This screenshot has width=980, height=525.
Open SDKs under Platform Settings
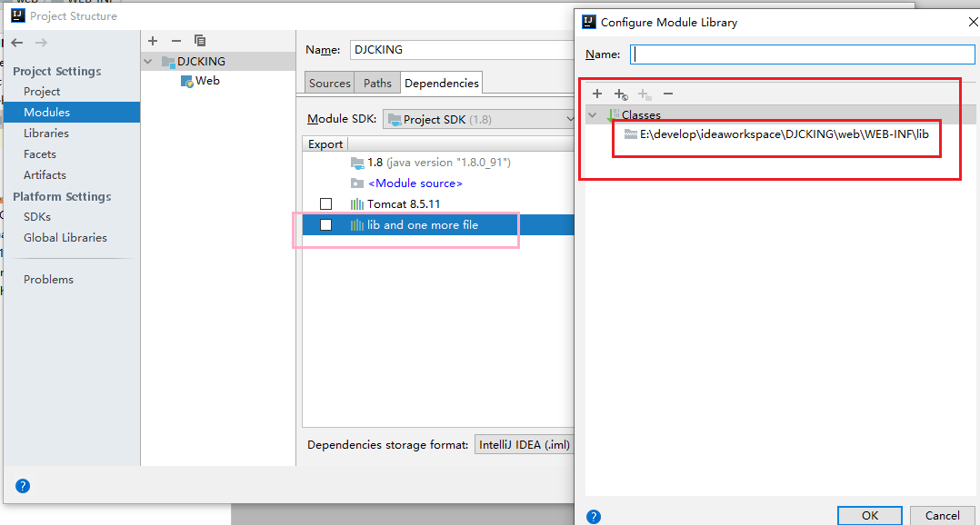coord(37,216)
